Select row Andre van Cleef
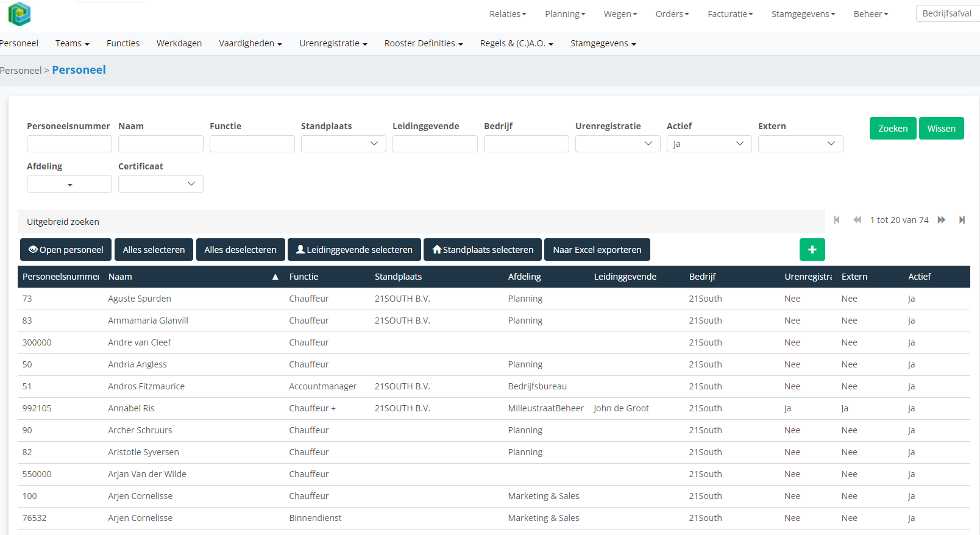 (494, 342)
